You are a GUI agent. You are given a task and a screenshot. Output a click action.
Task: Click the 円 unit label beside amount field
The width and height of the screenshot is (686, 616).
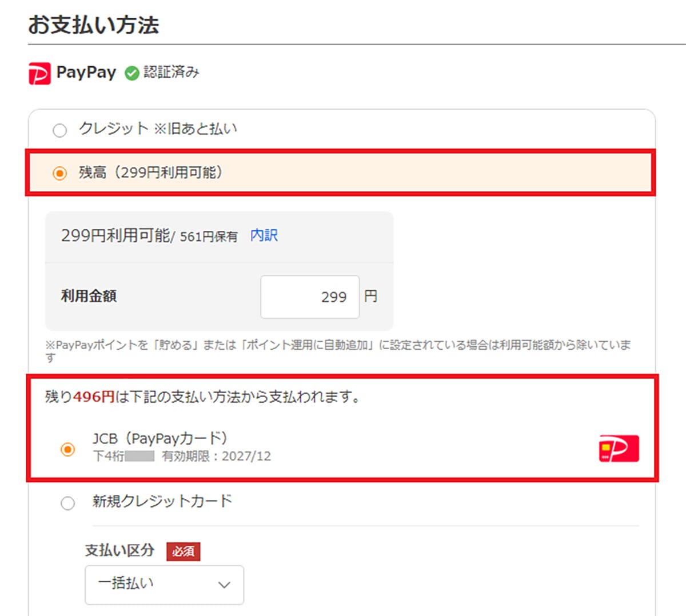pos(370,296)
